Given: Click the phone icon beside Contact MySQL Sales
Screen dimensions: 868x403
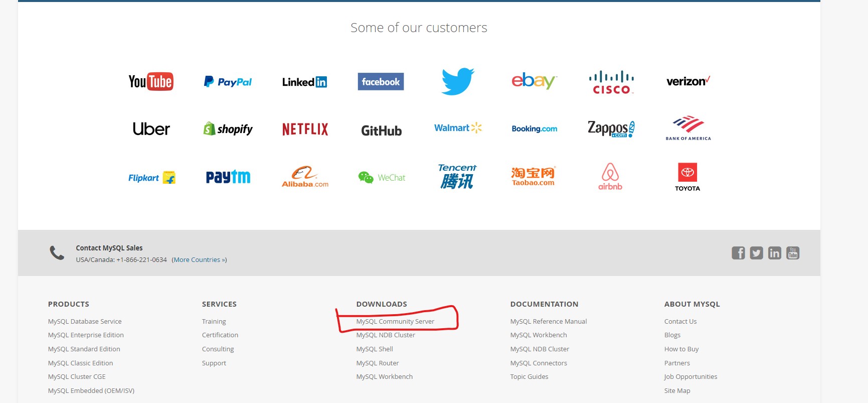Looking at the screenshot, I should (57, 252).
